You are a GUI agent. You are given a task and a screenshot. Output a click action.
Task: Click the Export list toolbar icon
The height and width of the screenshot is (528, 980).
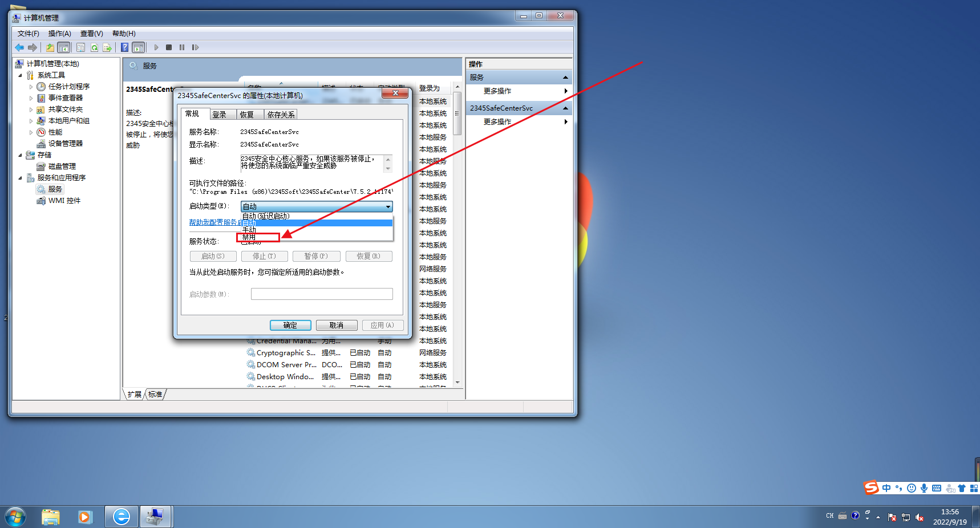coord(107,47)
